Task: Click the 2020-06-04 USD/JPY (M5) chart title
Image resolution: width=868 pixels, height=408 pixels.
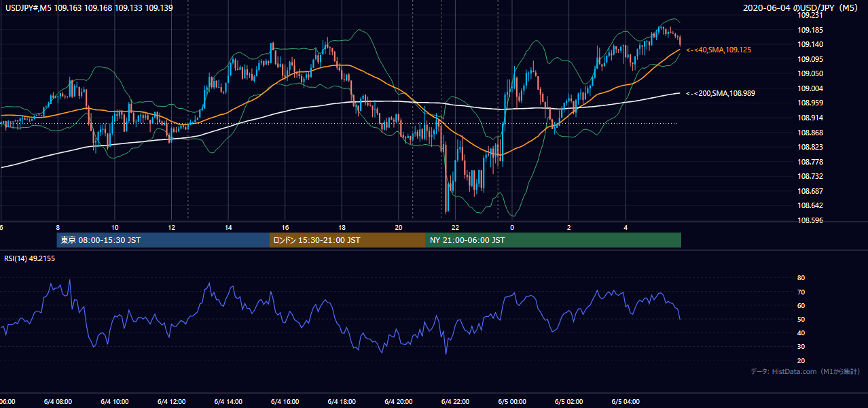Action: pos(802,8)
